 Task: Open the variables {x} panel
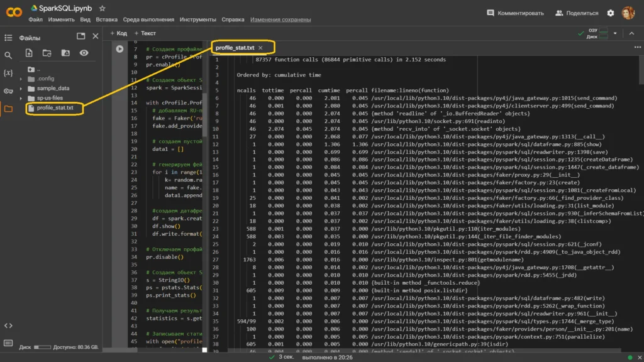pyautogui.click(x=8, y=73)
